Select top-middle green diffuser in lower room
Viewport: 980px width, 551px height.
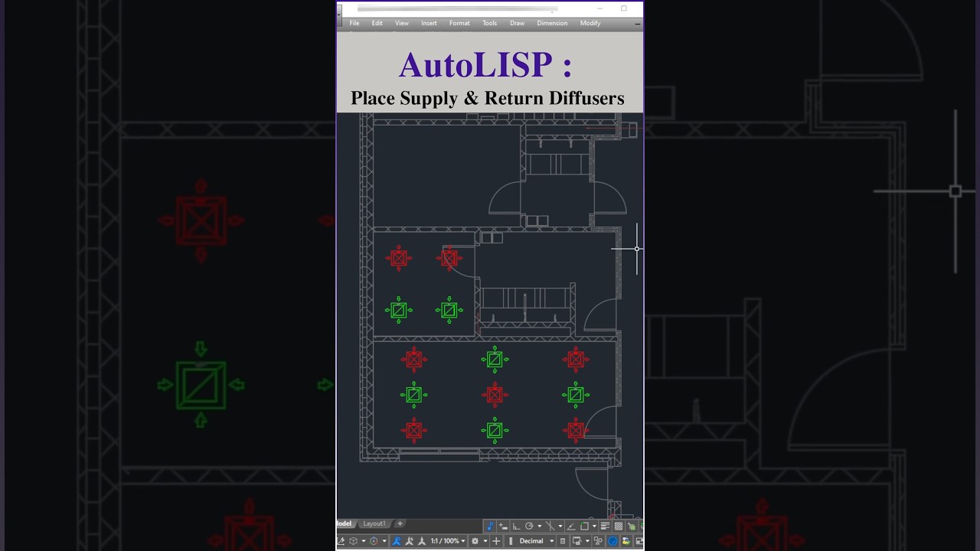click(x=495, y=359)
